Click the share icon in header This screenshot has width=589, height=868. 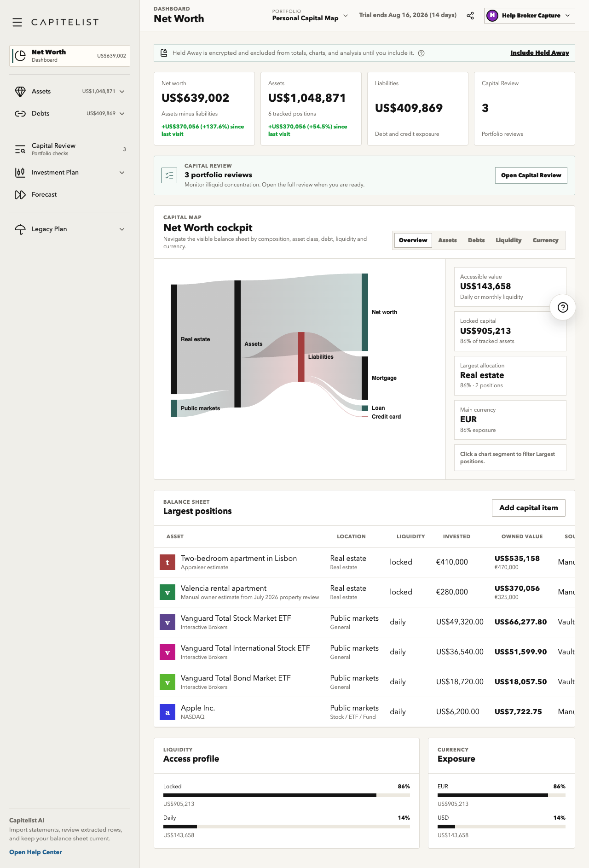click(x=470, y=16)
